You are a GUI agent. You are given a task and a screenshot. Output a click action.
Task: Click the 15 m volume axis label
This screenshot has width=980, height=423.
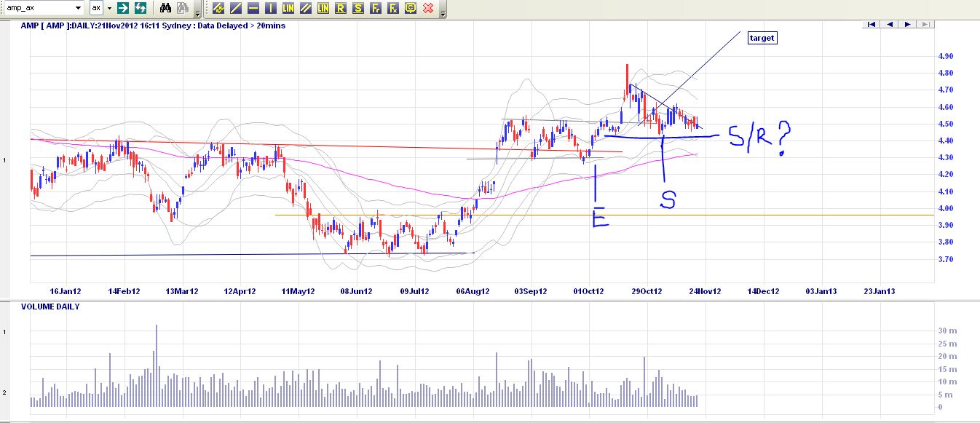(x=947, y=369)
